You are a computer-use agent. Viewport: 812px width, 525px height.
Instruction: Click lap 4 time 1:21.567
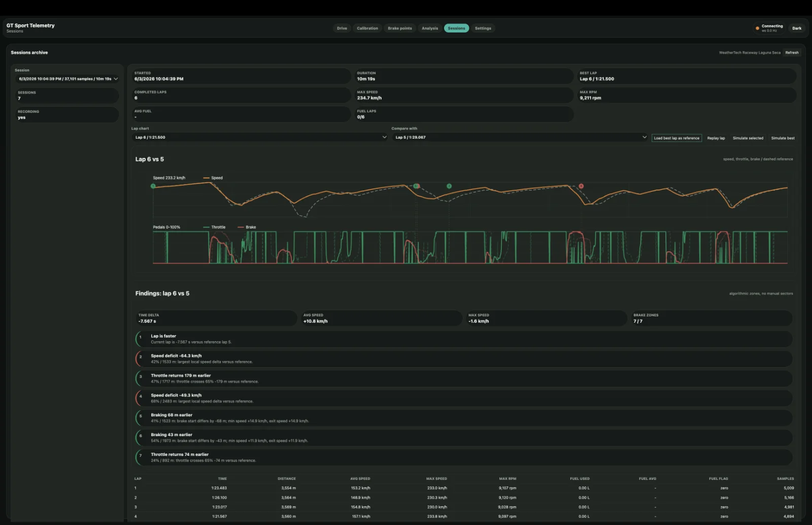219,516
